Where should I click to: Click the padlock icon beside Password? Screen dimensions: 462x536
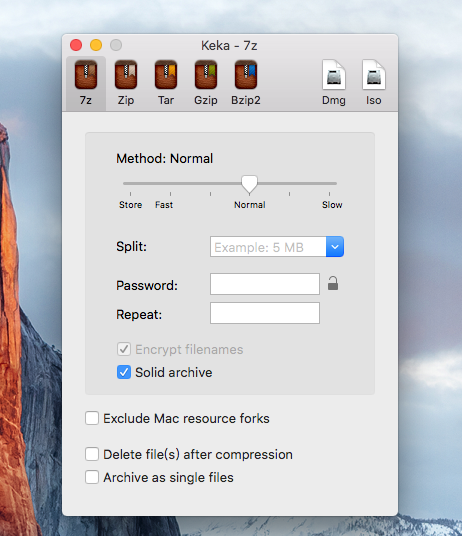click(333, 283)
